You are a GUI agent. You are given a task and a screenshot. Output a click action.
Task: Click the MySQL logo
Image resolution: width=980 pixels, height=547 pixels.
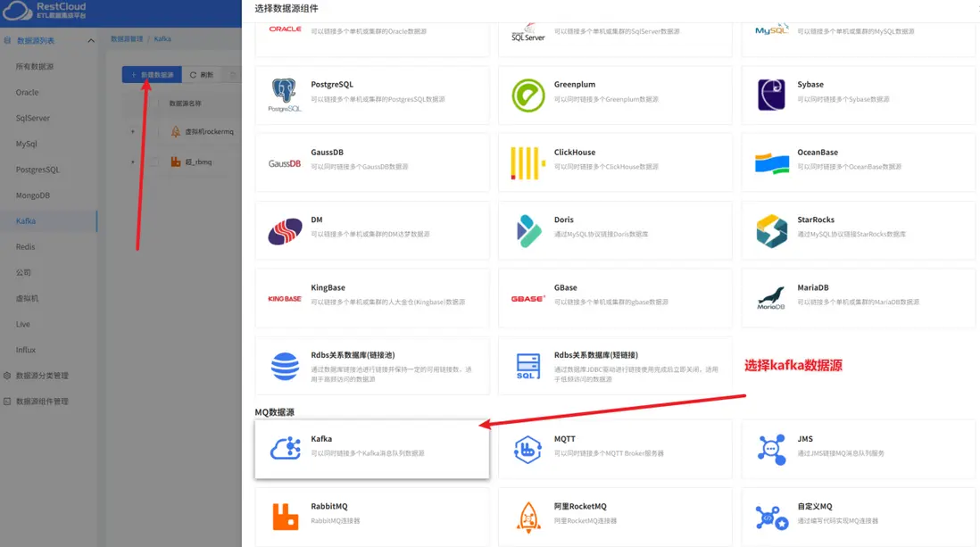(x=771, y=30)
